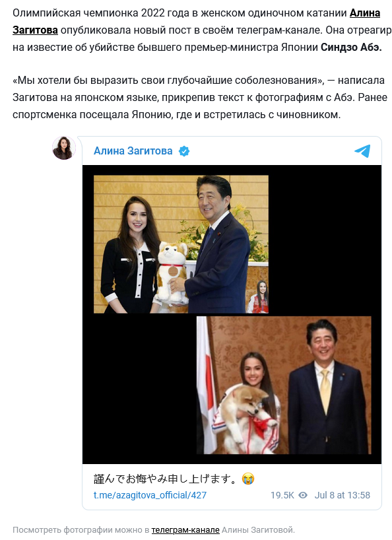Viewport: 392px width, 540px height.
Task: Open the top photo with the plush dog
Action: pos(181,244)
